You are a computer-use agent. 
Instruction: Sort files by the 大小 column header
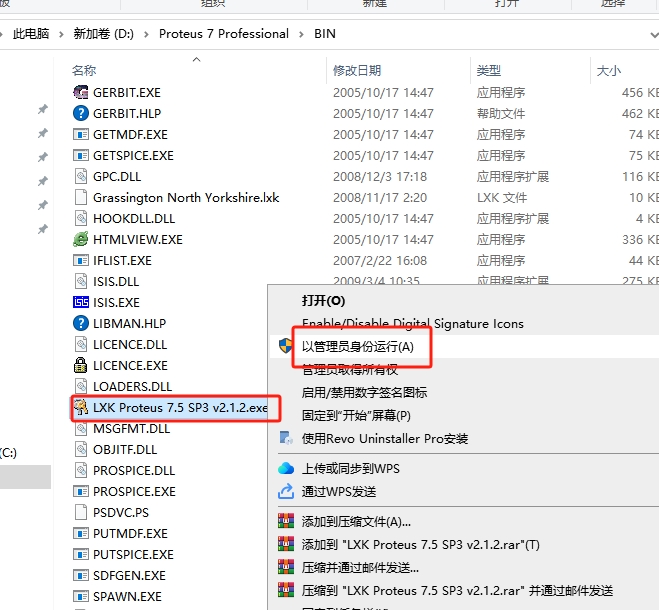(609, 70)
